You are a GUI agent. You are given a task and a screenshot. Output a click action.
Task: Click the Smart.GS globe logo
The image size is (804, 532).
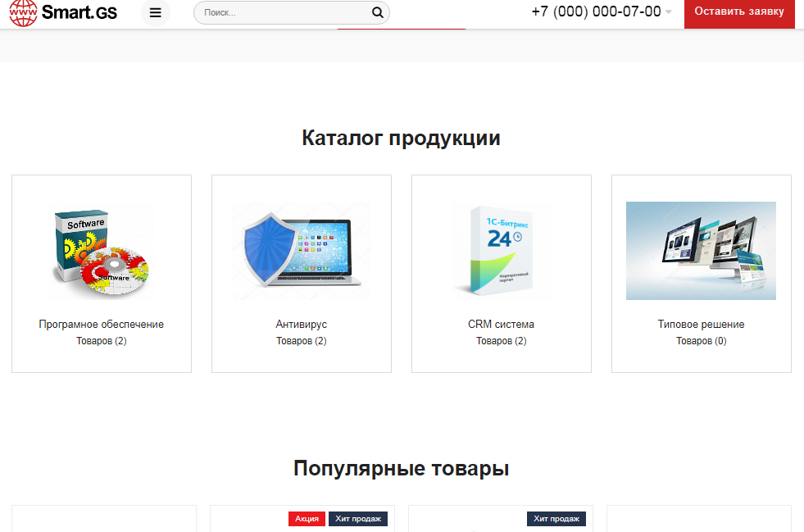(x=23, y=12)
